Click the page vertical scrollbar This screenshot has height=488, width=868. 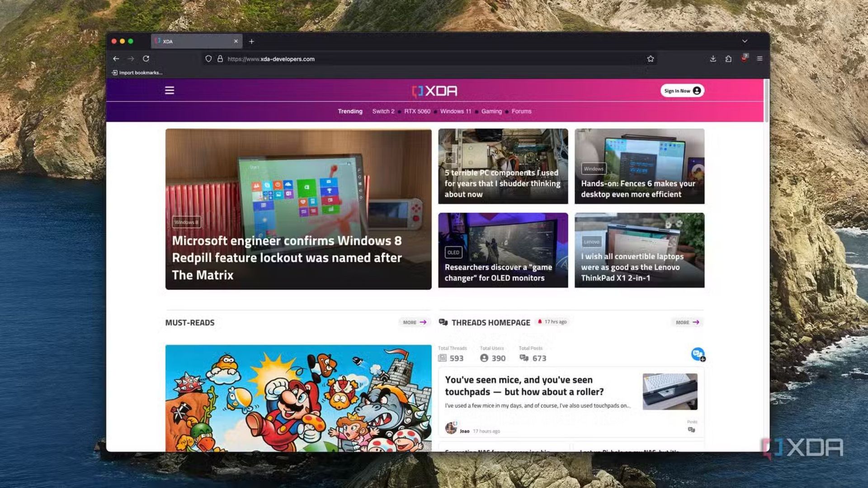click(x=766, y=100)
